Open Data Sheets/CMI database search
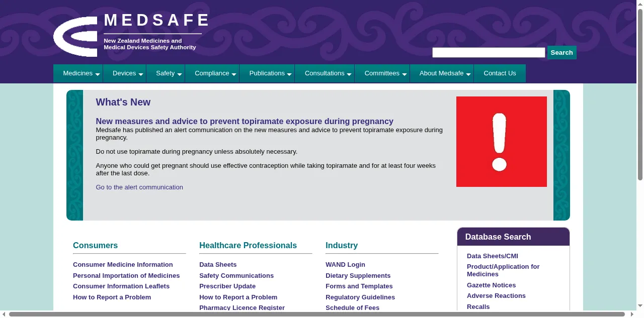Screen dimensions: 644x318 [493, 256]
